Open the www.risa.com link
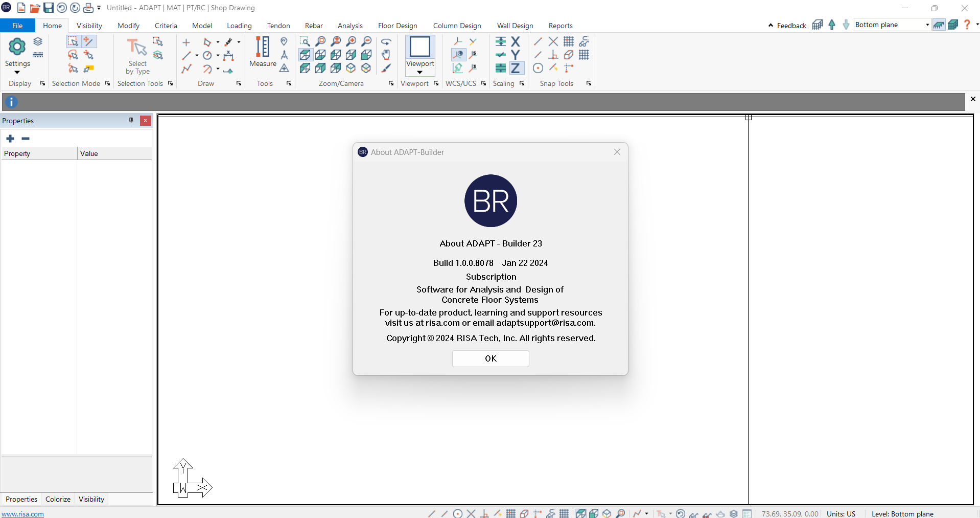Image resolution: width=980 pixels, height=518 pixels. [23, 514]
